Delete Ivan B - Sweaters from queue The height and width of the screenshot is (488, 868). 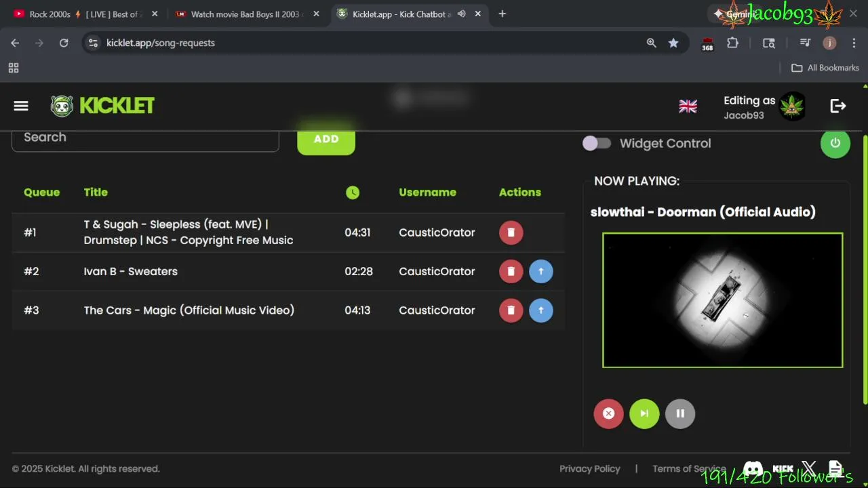click(x=511, y=271)
